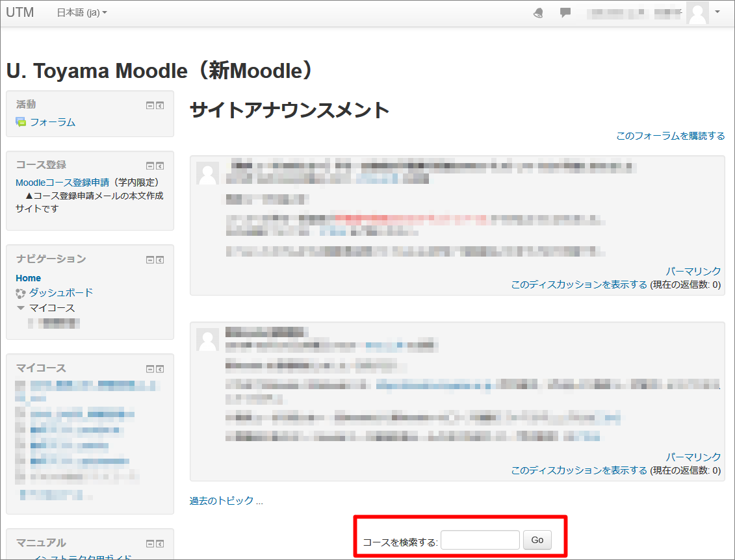This screenshot has width=735, height=560.
Task: Go to Home in the navigation block
Action: [28, 278]
